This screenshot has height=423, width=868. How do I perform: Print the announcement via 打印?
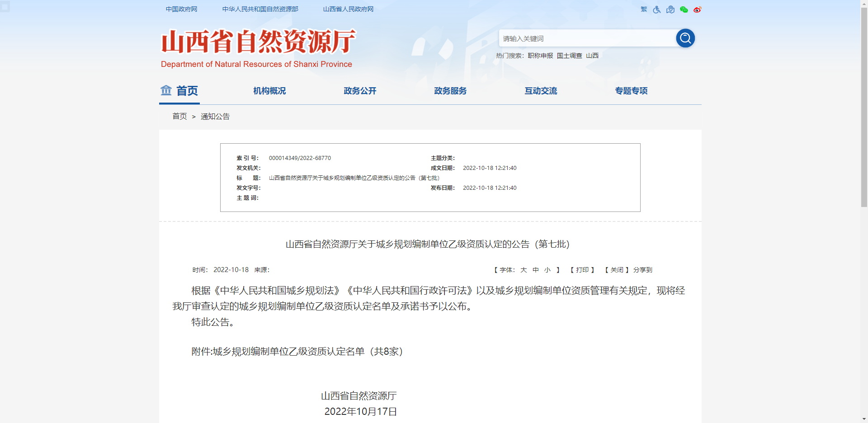click(x=583, y=270)
